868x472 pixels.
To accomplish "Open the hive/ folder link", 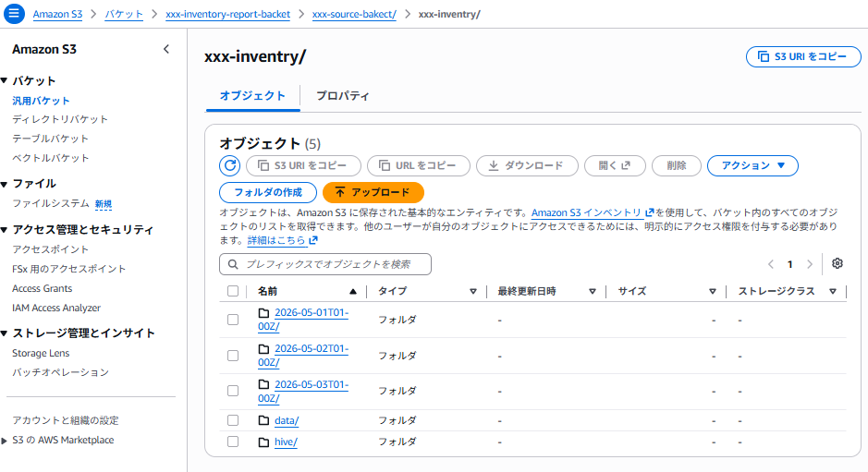I will (286, 442).
